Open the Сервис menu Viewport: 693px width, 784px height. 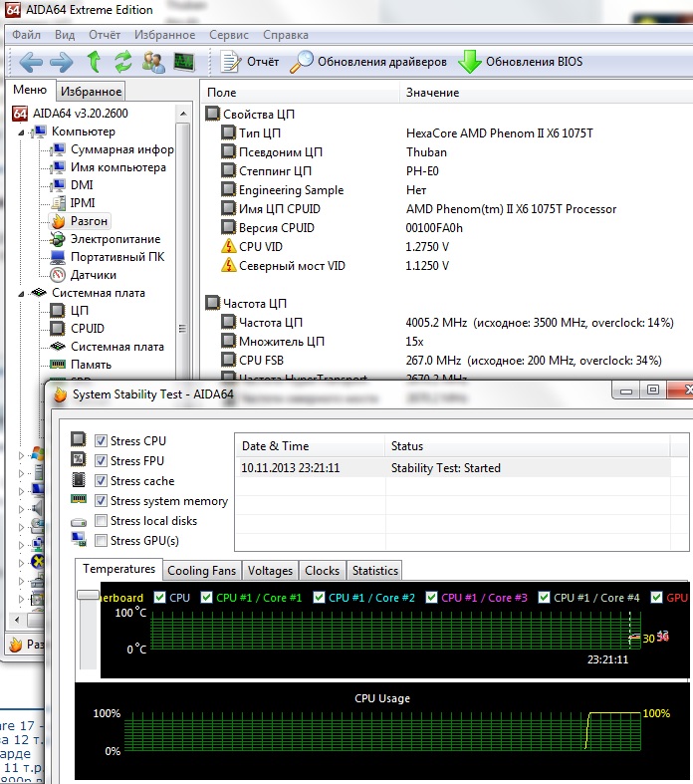(x=229, y=35)
